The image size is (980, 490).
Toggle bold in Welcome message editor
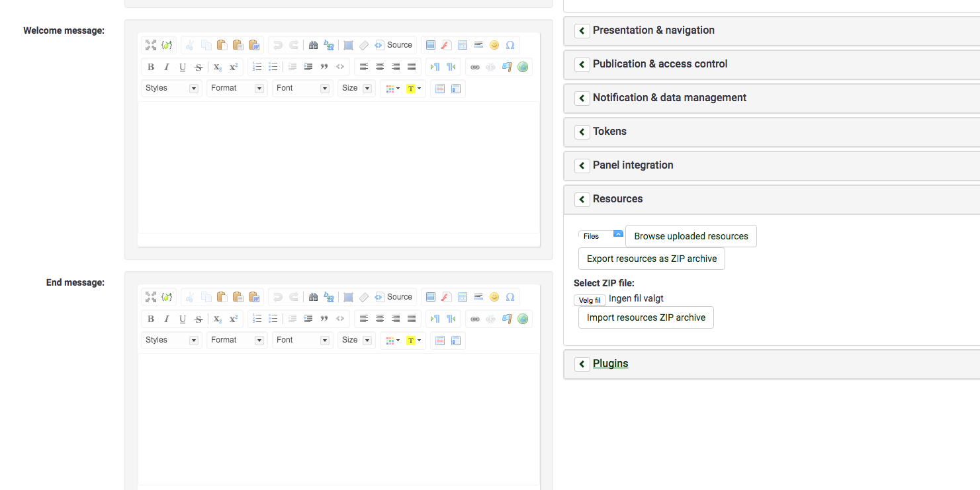151,67
